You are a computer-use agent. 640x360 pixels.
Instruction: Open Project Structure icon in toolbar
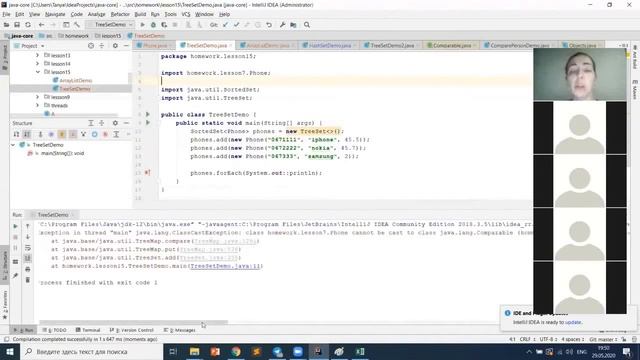[293, 25]
